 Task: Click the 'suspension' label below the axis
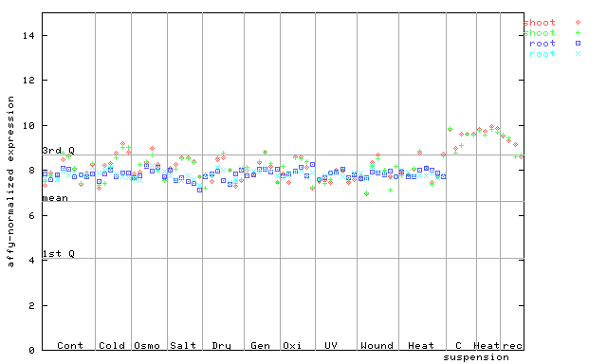pos(476,357)
